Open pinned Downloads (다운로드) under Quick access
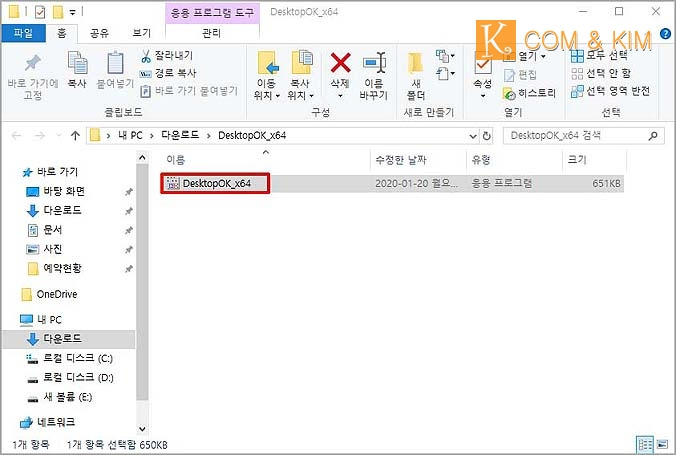 click(x=54, y=210)
